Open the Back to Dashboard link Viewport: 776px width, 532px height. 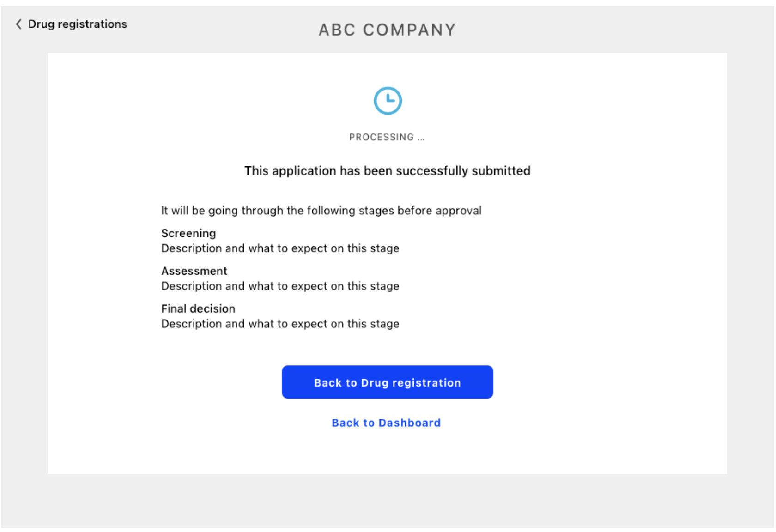point(386,423)
